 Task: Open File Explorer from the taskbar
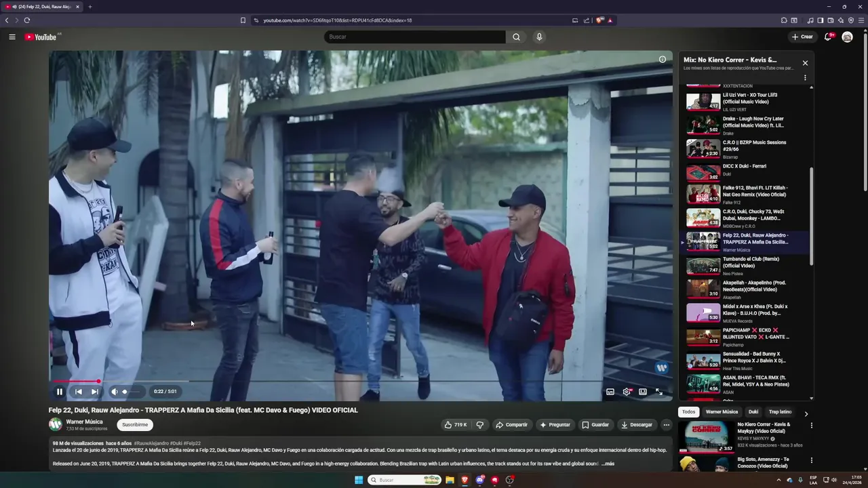pyautogui.click(x=450, y=480)
